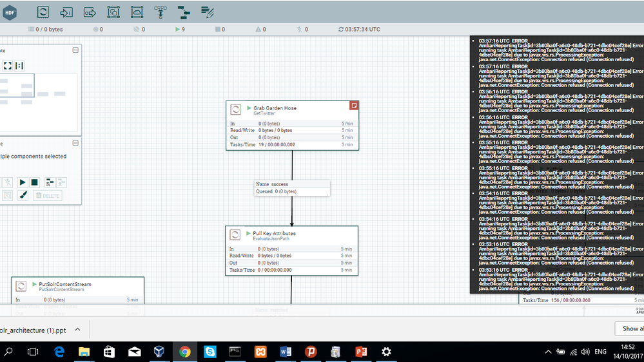
Task: Collapse the Navigate panel
Action: point(75,50)
